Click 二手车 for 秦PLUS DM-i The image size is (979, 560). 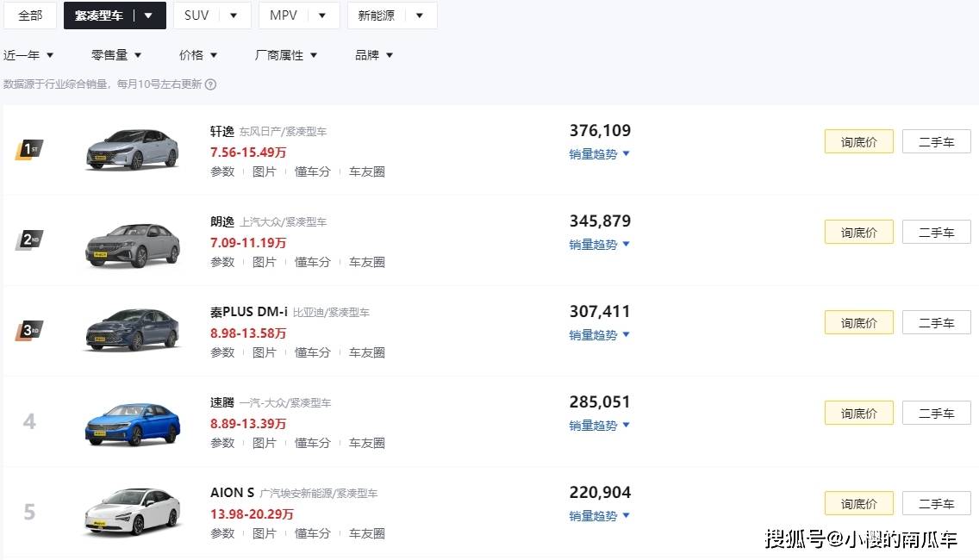(x=937, y=323)
